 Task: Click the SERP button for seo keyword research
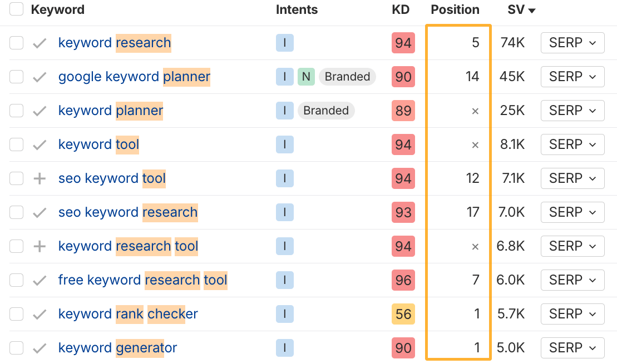pos(572,212)
